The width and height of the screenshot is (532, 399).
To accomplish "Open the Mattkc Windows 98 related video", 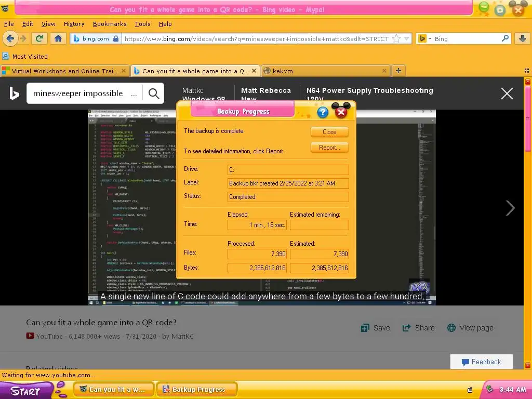I will point(204,95).
